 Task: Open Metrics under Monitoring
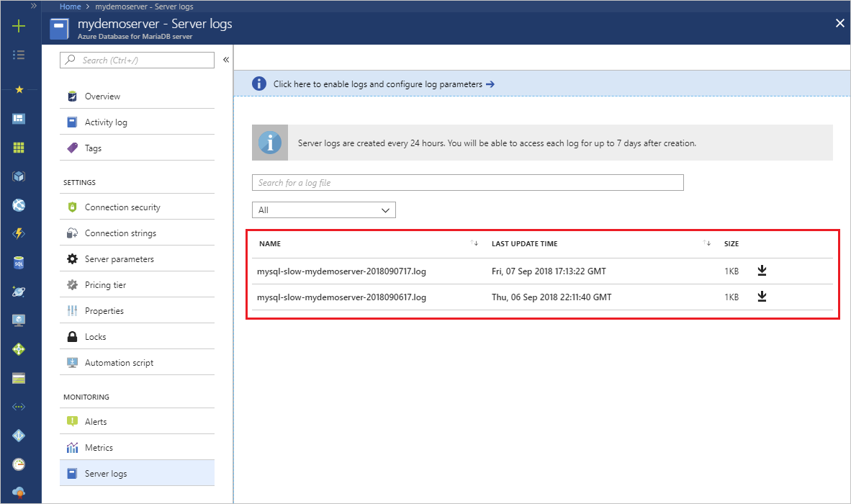pos(137,448)
